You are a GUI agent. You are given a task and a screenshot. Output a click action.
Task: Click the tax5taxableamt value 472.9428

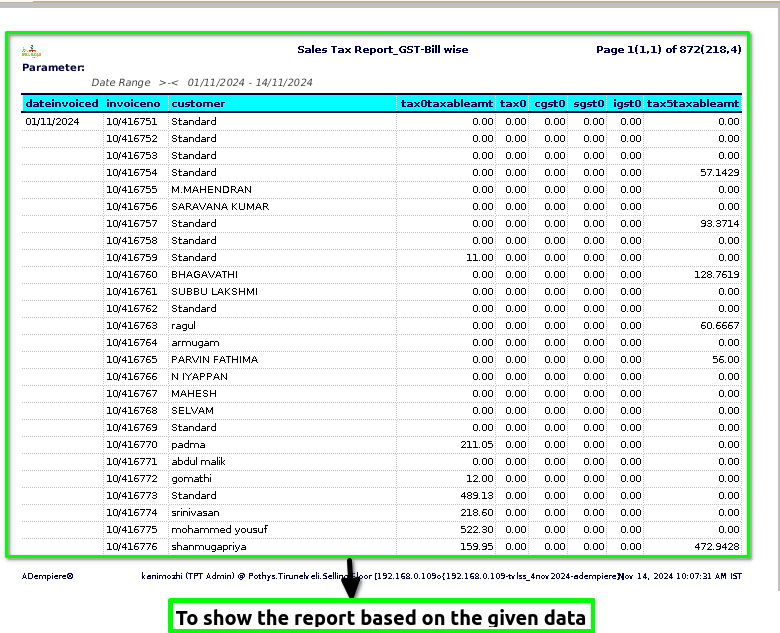717,546
